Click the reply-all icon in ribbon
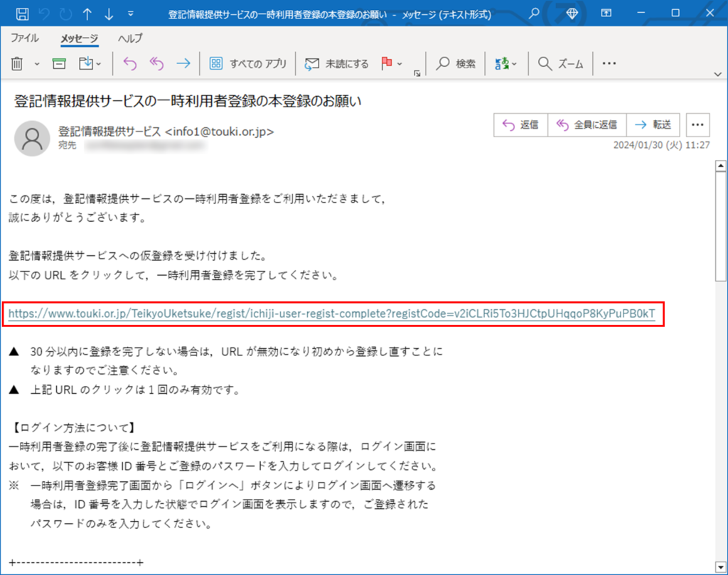This screenshot has width=728, height=575. click(x=156, y=64)
